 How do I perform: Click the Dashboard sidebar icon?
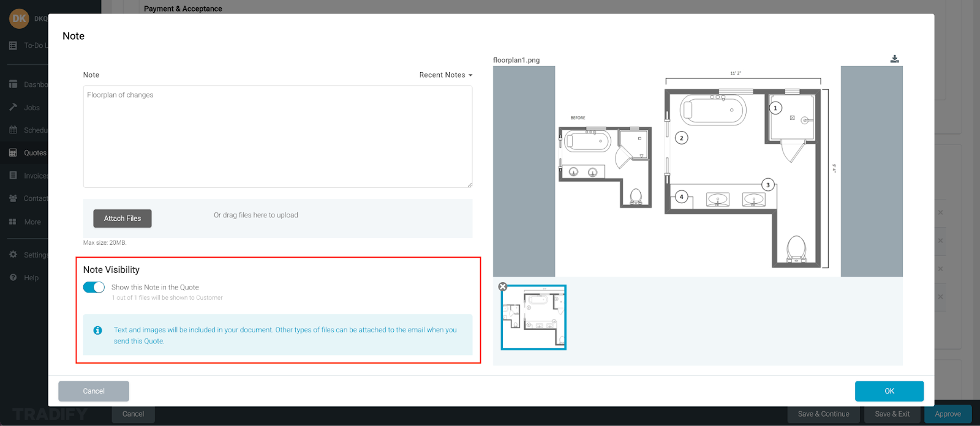(x=13, y=84)
